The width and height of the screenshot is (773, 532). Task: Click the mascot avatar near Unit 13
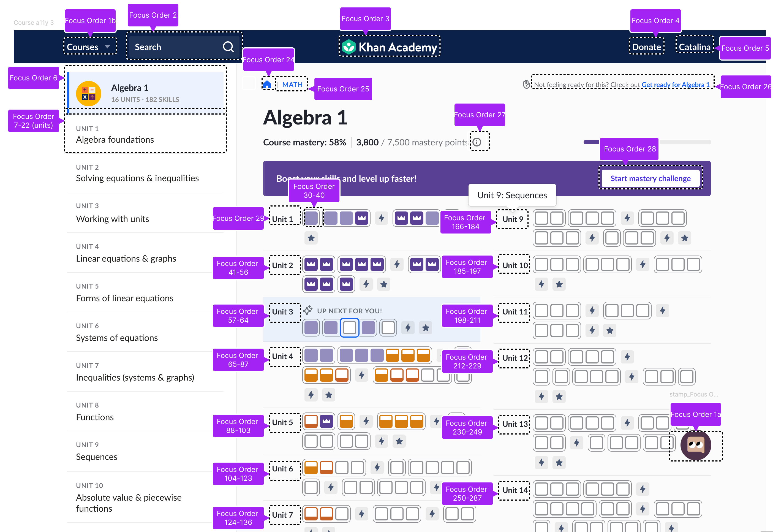tap(696, 446)
